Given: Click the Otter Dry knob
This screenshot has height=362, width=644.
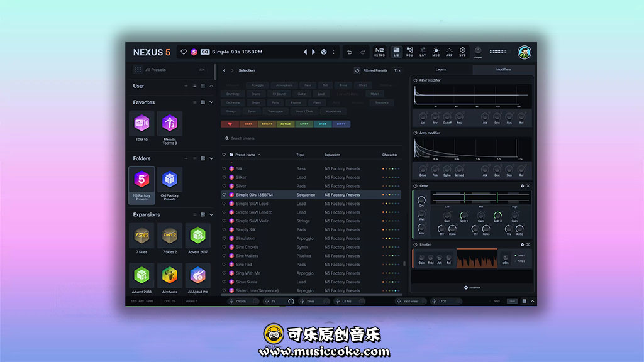Looking at the screenshot, I should tap(421, 200).
